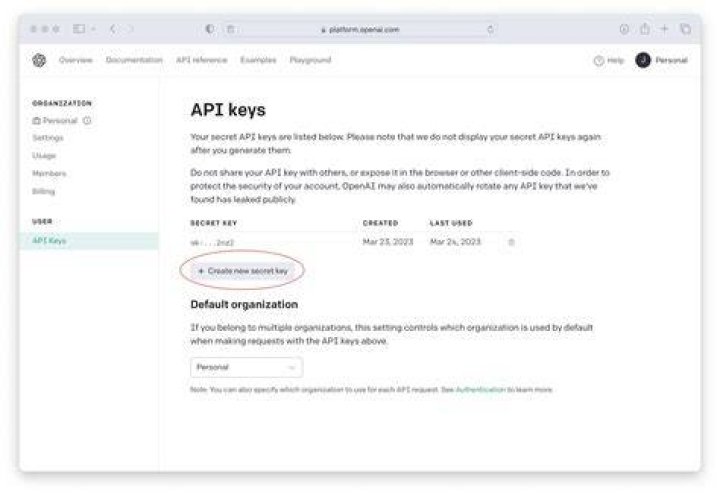Show the tab overview icon
Viewport: 720px width, 495px height.
click(686, 29)
